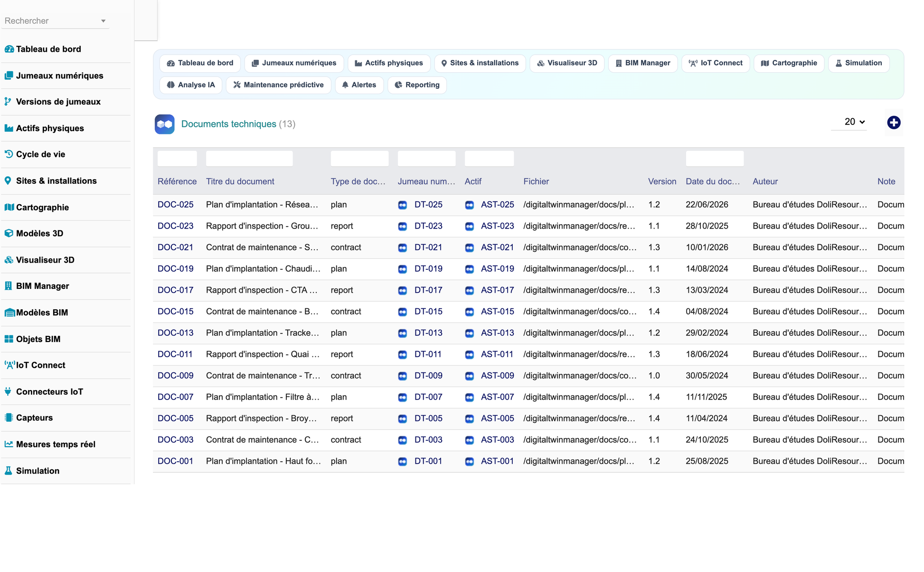Click the Mesures temps réel chart icon
This screenshot has height=572, width=924.
pos(9,444)
